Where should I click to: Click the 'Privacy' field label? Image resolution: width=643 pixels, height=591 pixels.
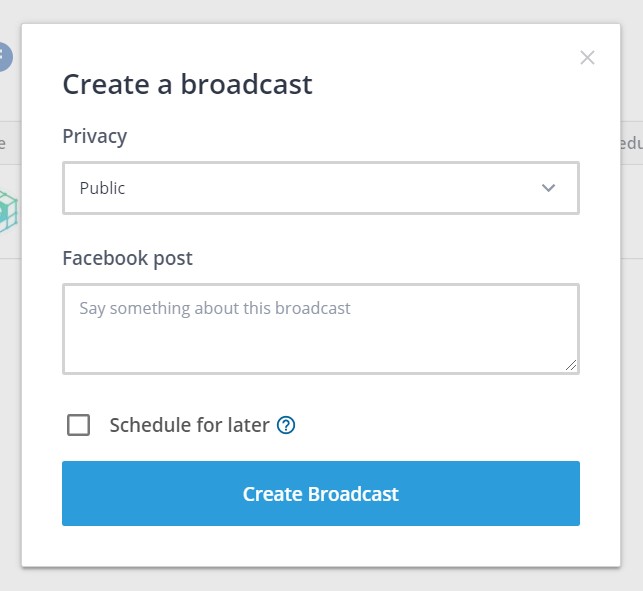[95, 137]
